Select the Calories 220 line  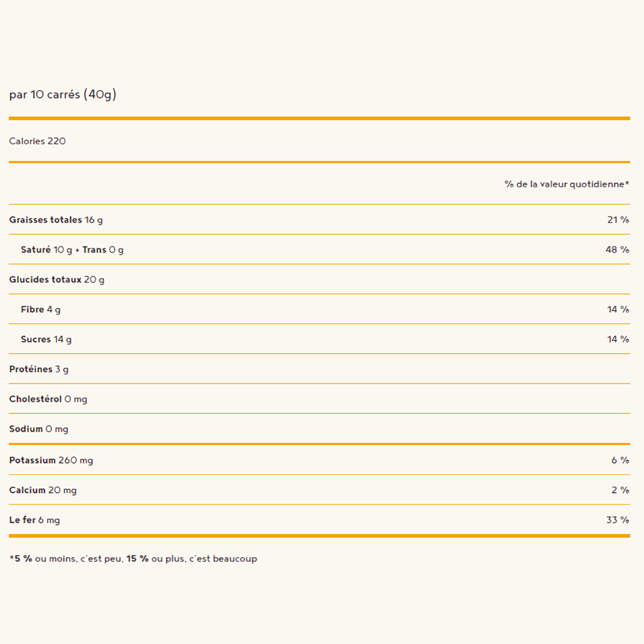[x=37, y=141]
